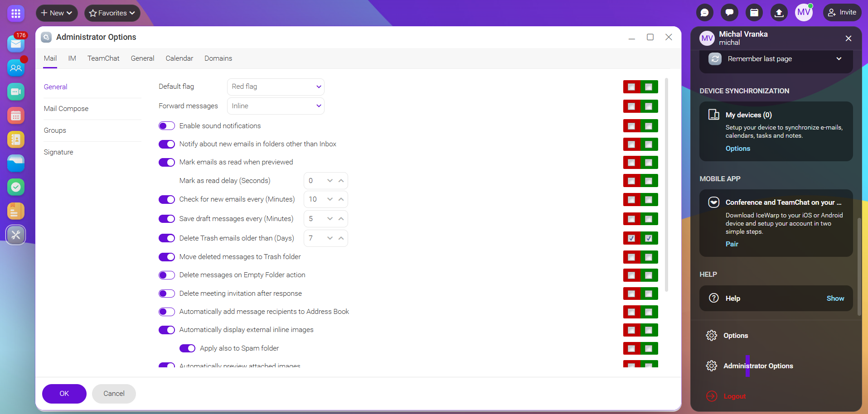Click the Cancel button
Screen dimensions: 868x414
[114, 394]
